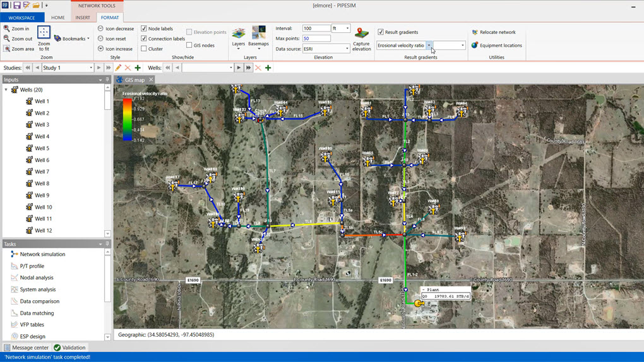644x362 pixels.
Task: Open the Validation panel
Action: point(70,347)
